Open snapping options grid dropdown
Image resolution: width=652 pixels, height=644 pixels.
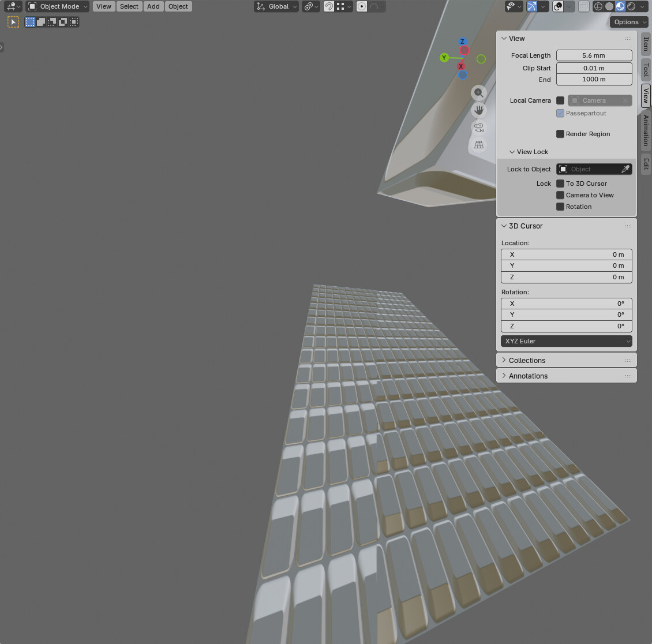(x=344, y=6)
